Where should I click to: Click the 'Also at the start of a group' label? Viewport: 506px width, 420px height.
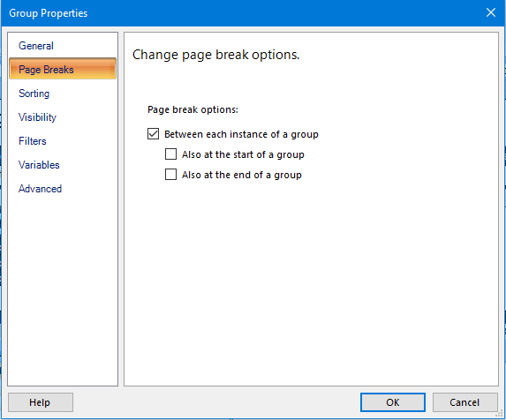243,154
